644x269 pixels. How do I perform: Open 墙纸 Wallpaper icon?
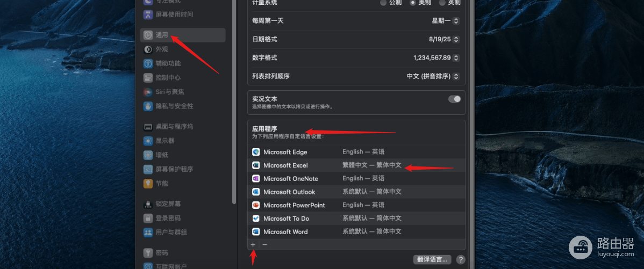coord(148,155)
